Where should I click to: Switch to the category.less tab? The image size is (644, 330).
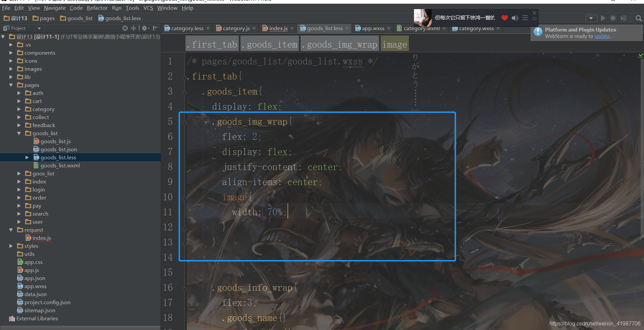click(187, 29)
